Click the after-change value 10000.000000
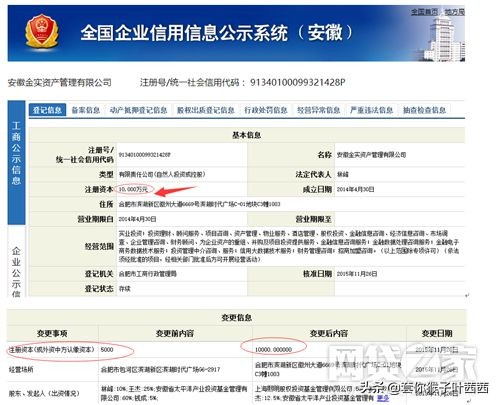The width and height of the screenshot is (500, 405). pos(273,350)
